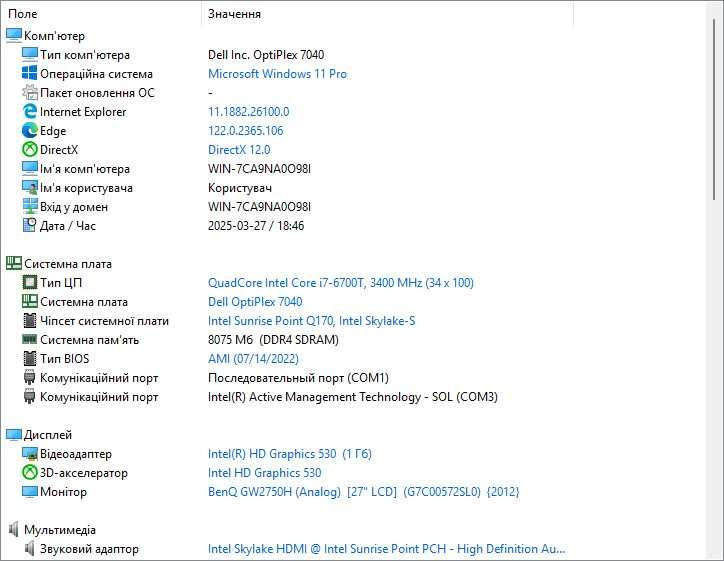Viewport: 724px width, 561px height.
Task: Click the value Последовательный порт (COM1)
Action: 298,378
